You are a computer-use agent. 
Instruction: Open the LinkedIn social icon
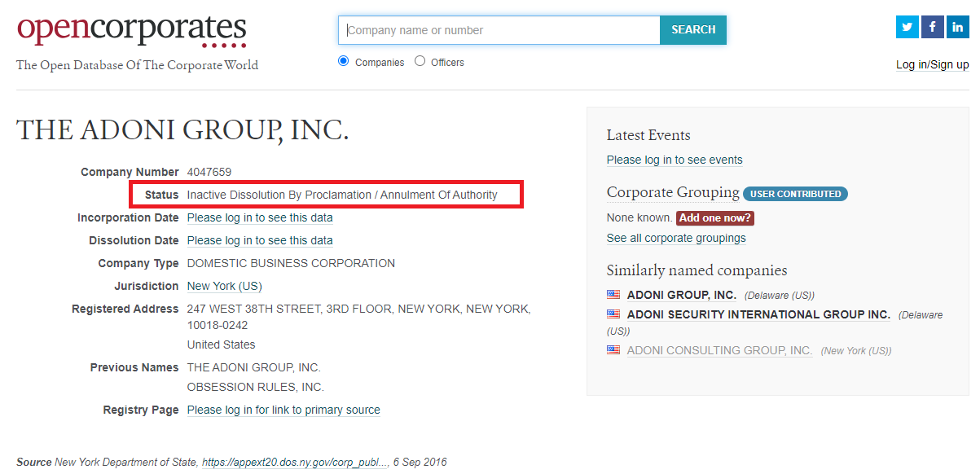[958, 27]
